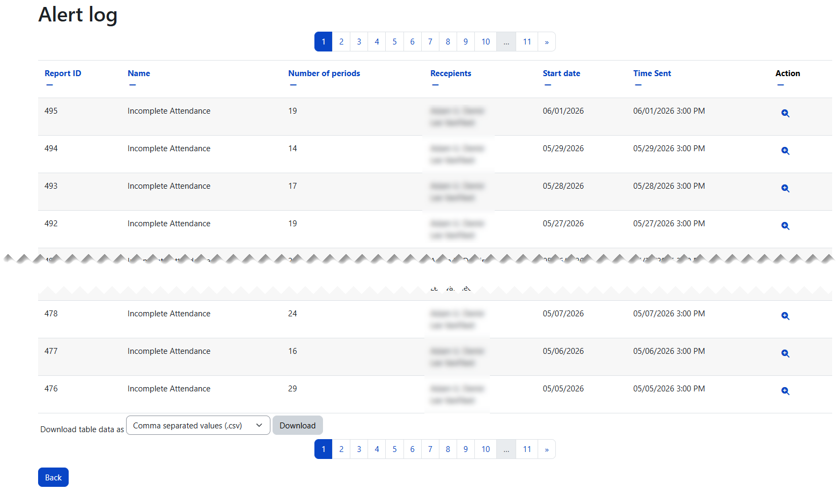Hide the Report ID column
The width and height of the screenshot is (837, 504).
pos(49,85)
